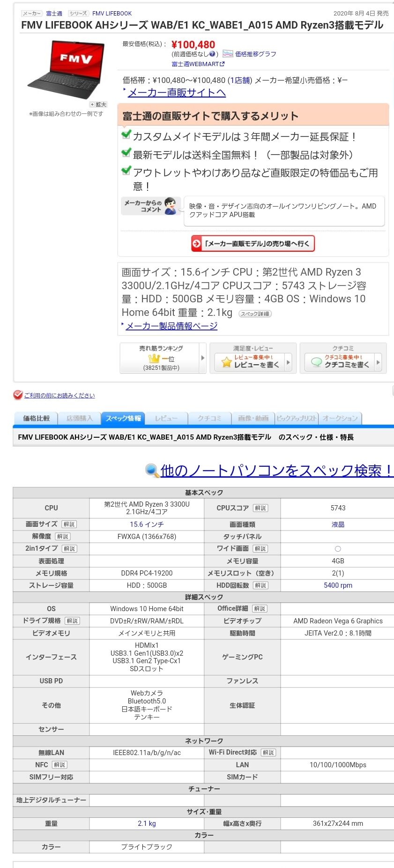The height and width of the screenshot is (868, 394).
Task: Open 解説 for 2in1タイプ
Action: [x=69, y=549]
